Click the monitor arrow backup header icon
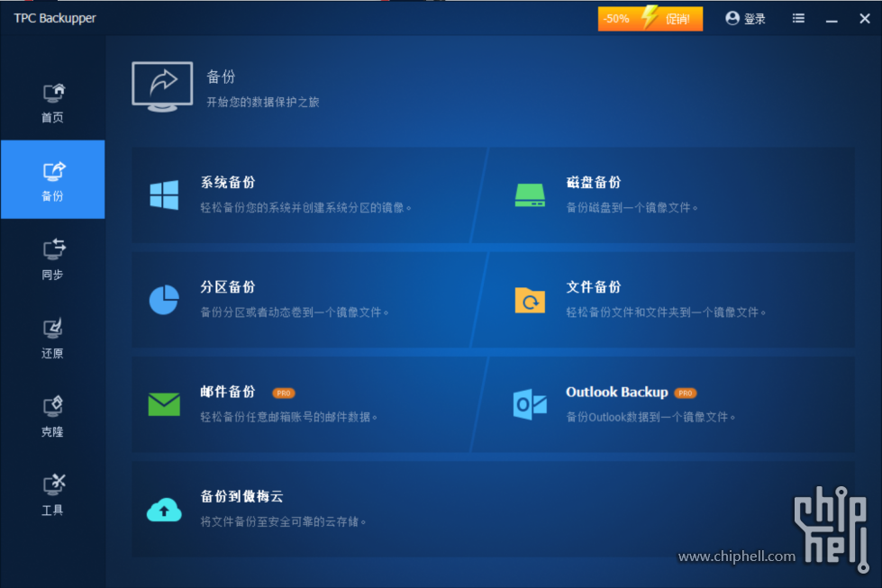Screen dimensions: 882x588 point(162,86)
